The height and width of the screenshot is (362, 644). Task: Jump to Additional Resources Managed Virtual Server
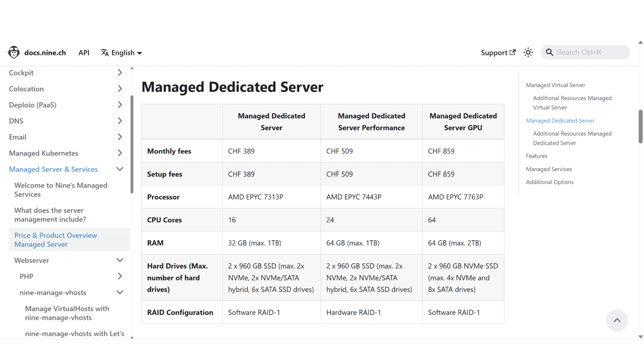click(x=572, y=103)
